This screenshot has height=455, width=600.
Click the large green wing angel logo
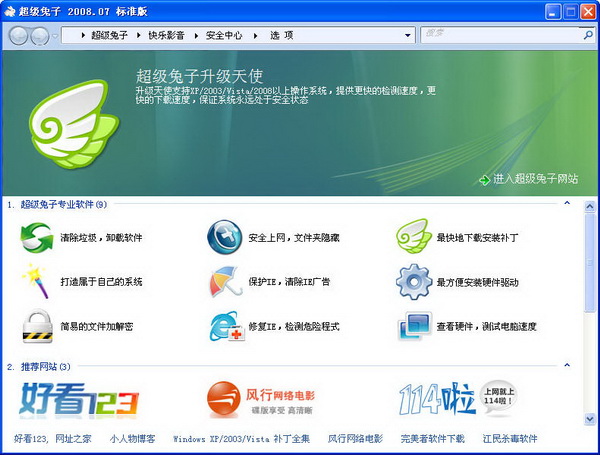[x=74, y=124]
